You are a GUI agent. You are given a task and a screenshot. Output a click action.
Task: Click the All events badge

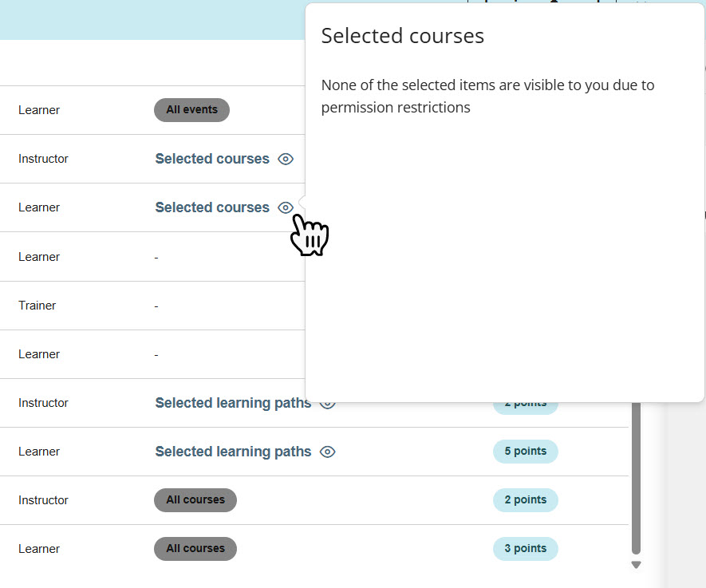(191, 110)
